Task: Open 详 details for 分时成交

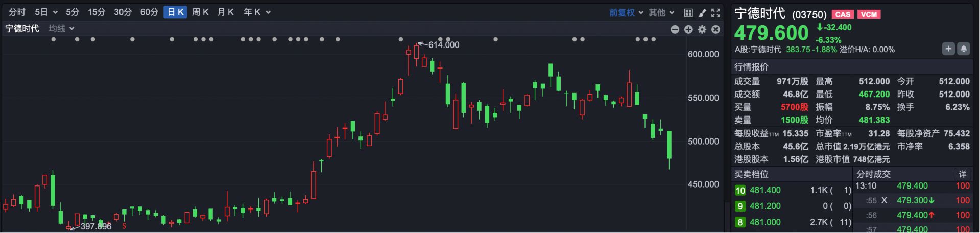Action: tap(962, 174)
